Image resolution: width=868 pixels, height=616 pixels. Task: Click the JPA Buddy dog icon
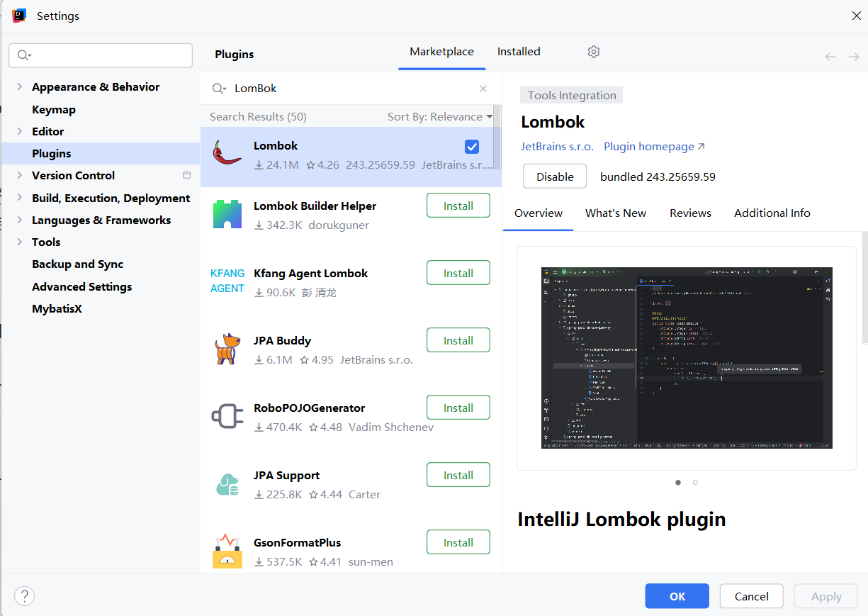227,349
